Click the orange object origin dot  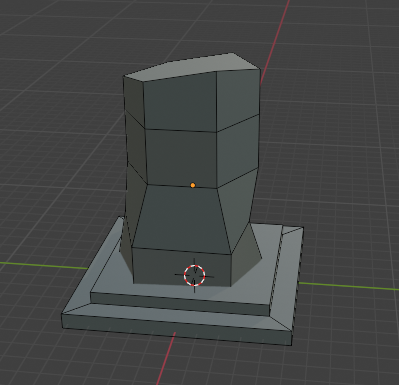click(193, 185)
